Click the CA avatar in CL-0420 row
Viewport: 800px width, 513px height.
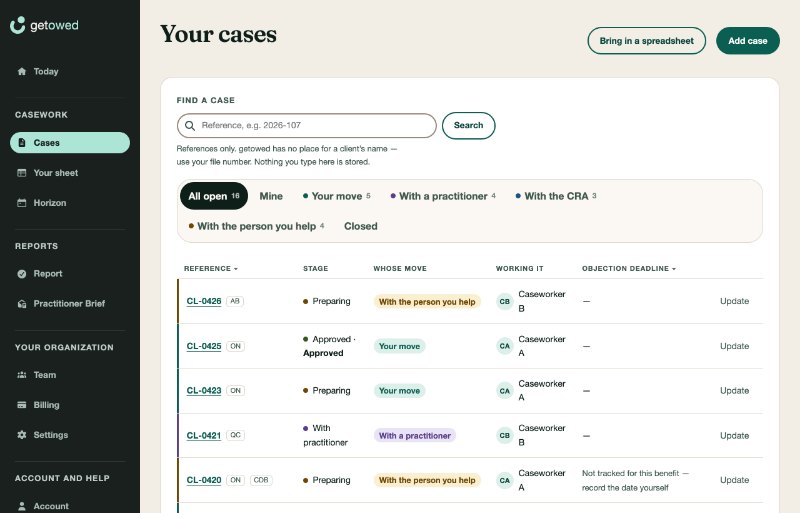pos(505,480)
